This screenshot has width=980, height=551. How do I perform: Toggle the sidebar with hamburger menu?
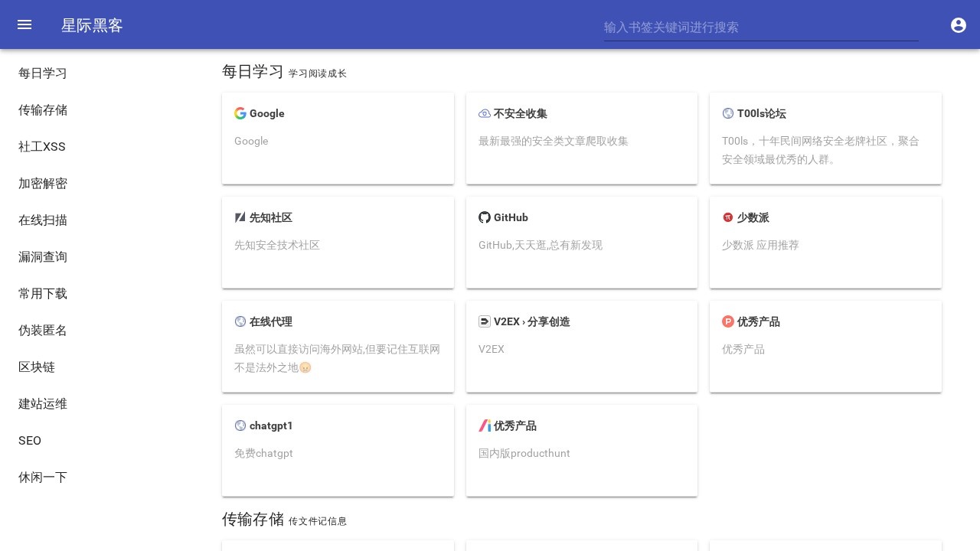point(24,24)
